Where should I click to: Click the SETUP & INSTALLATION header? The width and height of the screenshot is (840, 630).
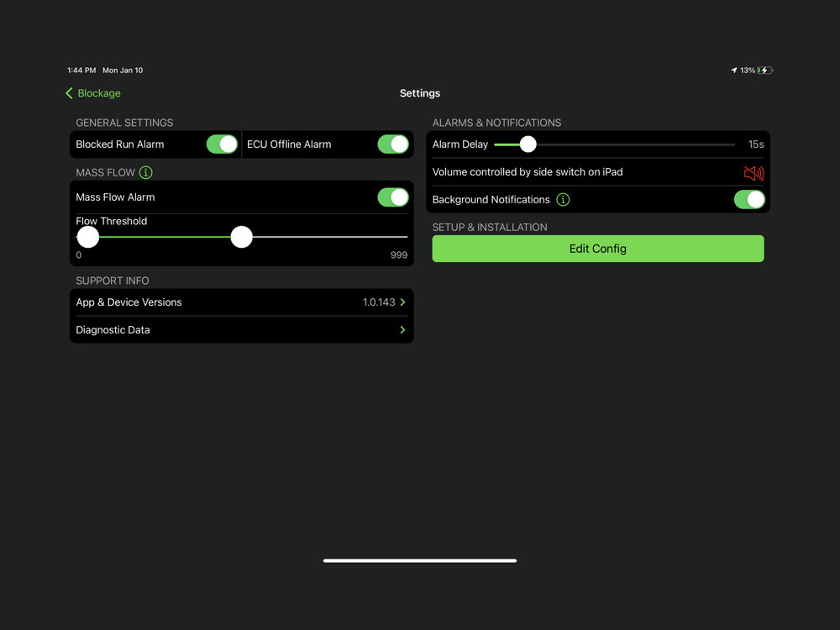tap(490, 227)
